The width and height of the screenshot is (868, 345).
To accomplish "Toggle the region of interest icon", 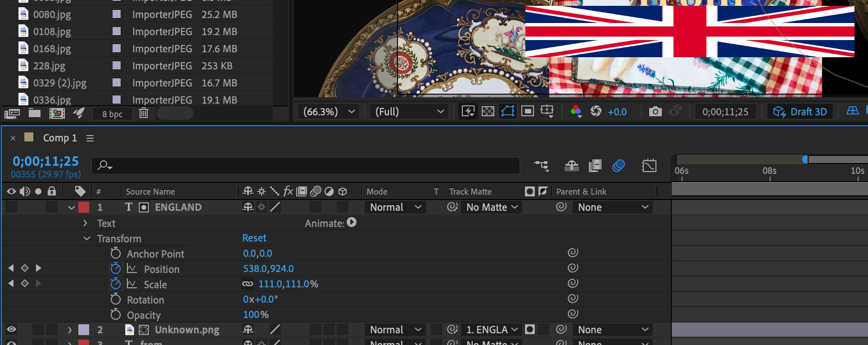I will tap(528, 111).
